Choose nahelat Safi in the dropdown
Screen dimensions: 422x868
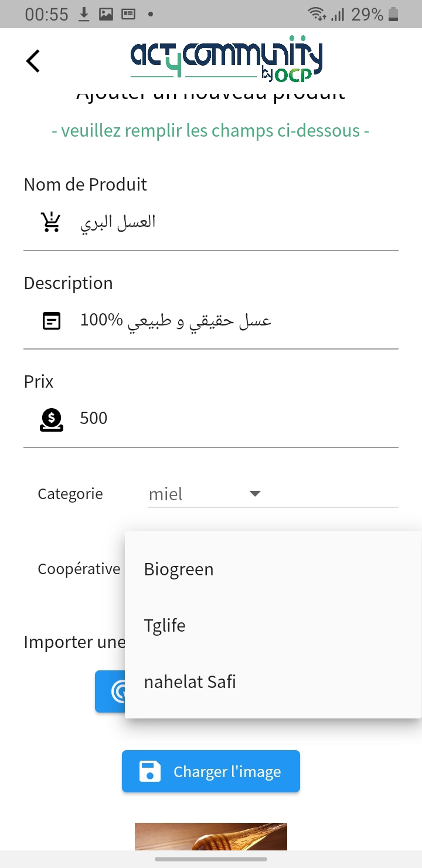(x=190, y=681)
